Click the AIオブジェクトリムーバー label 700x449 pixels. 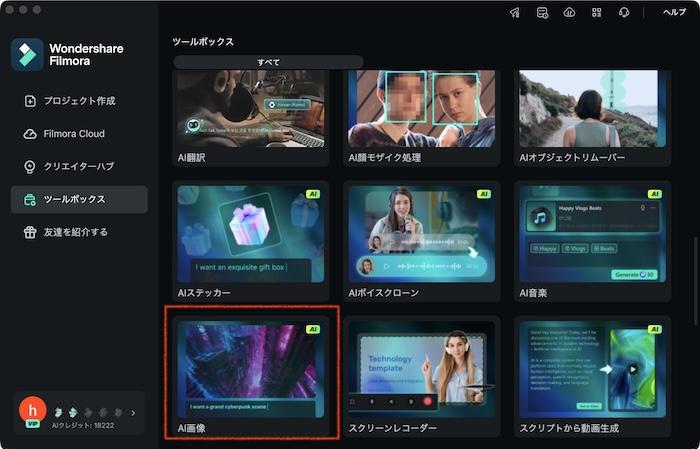pyautogui.click(x=572, y=158)
